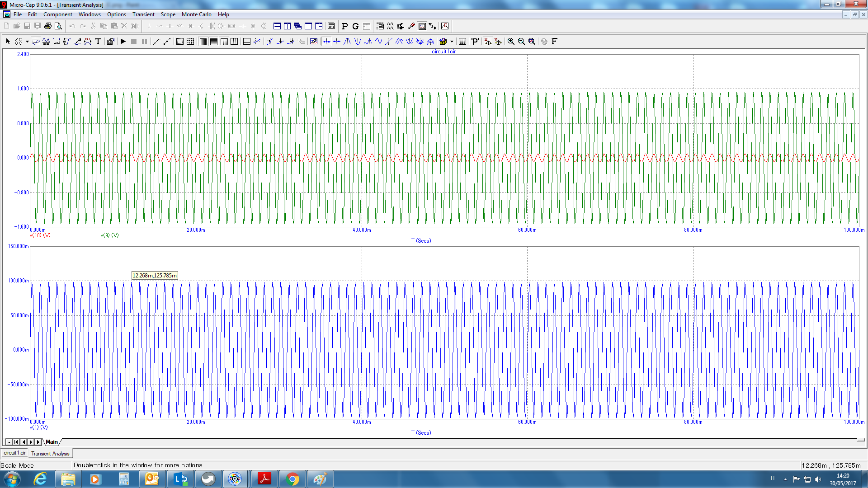Image resolution: width=868 pixels, height=488 pixels.
Task: Toggle the vertical grid lines button
Action: pyautogui.click(x=203, y=42)
